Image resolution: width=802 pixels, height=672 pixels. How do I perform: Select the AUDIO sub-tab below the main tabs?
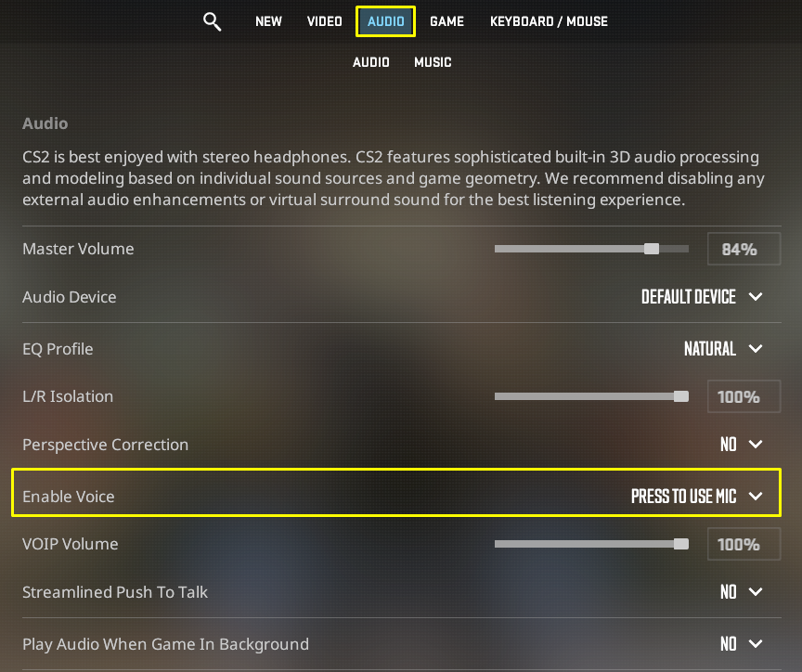coord(370,62)
